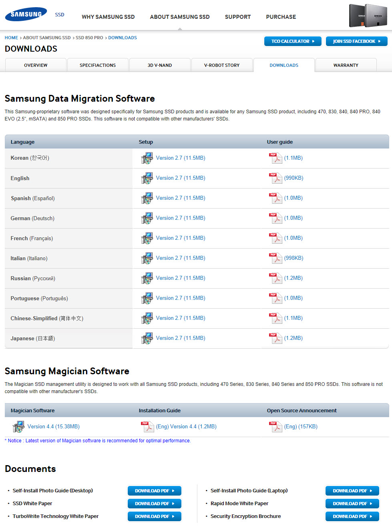
Task: Switch to the 3D V-NAND tab
Action: coord(160,65)
